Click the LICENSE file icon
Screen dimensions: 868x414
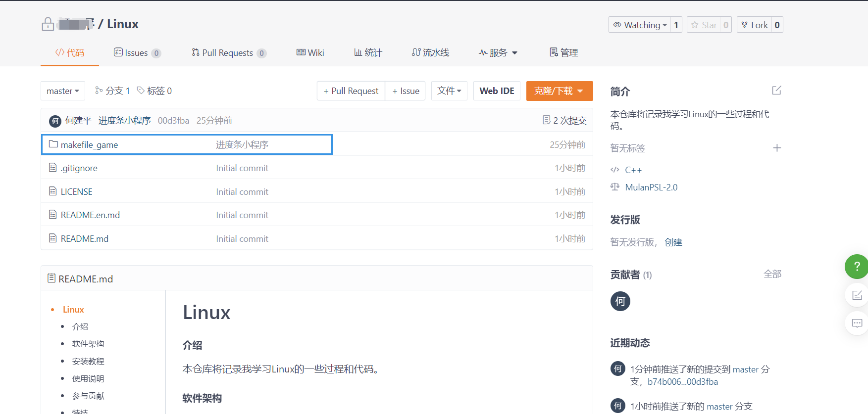coord(52,191)
